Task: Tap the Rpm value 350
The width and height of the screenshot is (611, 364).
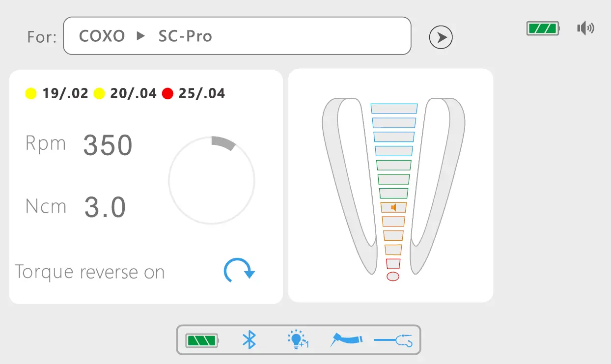Action: pos(108,145)
